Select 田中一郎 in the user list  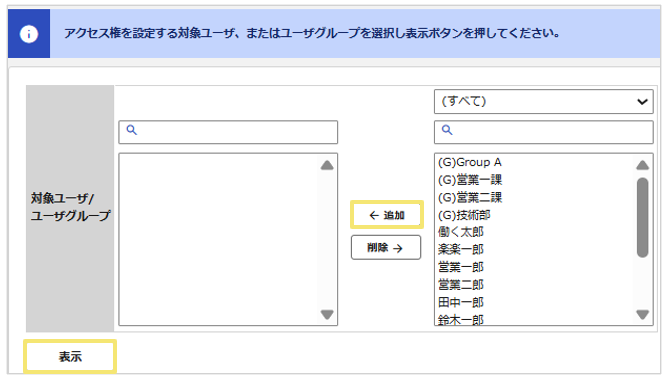click(461, 302)
